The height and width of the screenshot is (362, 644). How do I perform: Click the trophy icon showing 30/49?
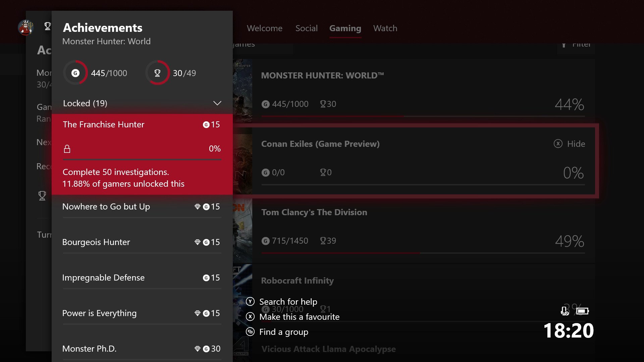158,72
